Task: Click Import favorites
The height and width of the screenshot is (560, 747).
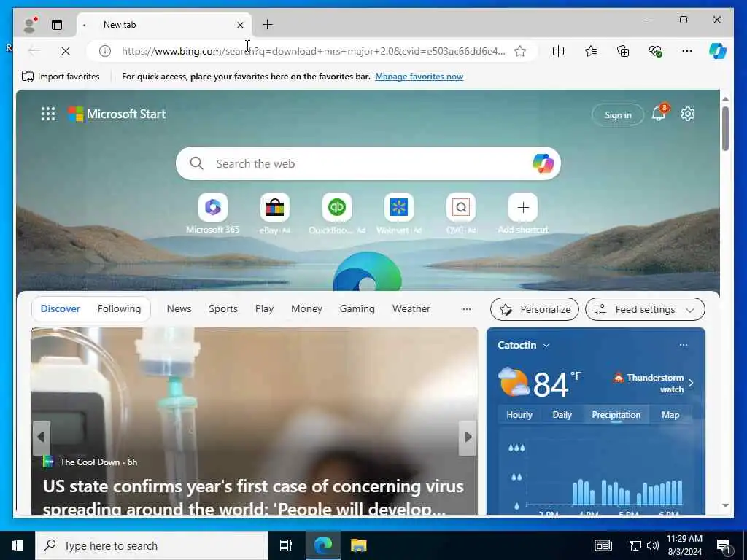Action: point(61,76)
